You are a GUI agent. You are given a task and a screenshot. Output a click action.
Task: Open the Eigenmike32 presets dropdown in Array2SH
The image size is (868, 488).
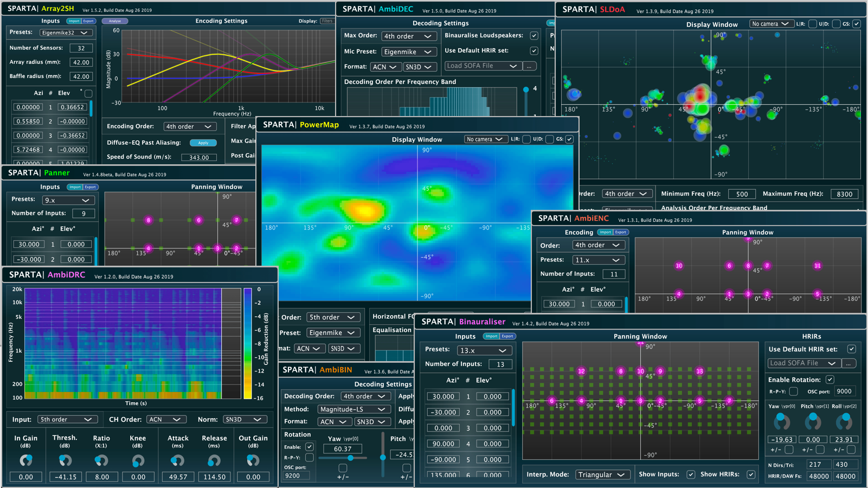[x=66, y=33]
